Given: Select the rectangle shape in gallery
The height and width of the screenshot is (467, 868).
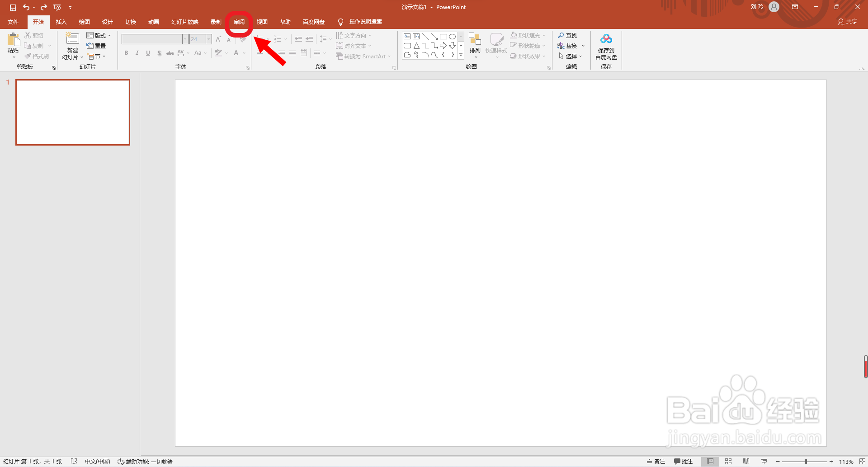Looking at the screenshot, I should pyautogui.click(x=443, y=37).
